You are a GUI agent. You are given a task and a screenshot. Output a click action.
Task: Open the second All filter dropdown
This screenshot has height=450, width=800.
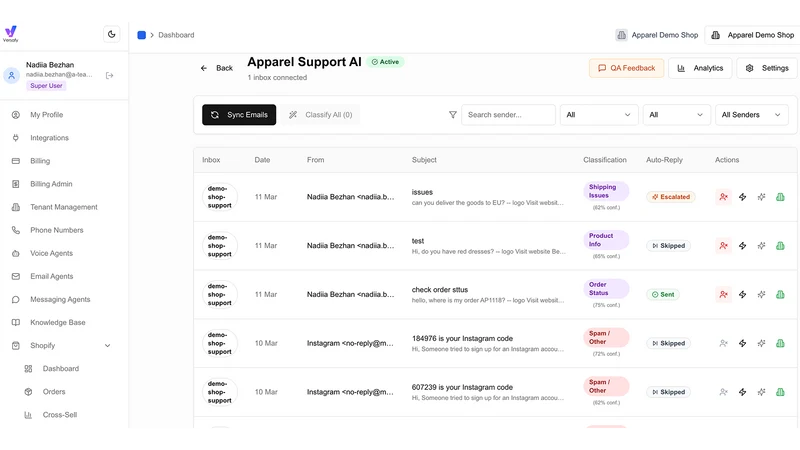[x=677, y=115]
